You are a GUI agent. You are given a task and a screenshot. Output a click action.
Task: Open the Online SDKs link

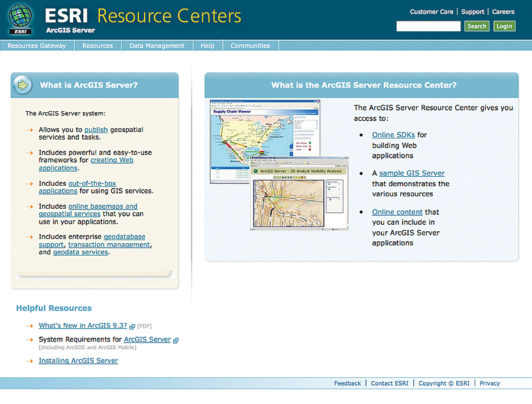(x=393, y=135)
